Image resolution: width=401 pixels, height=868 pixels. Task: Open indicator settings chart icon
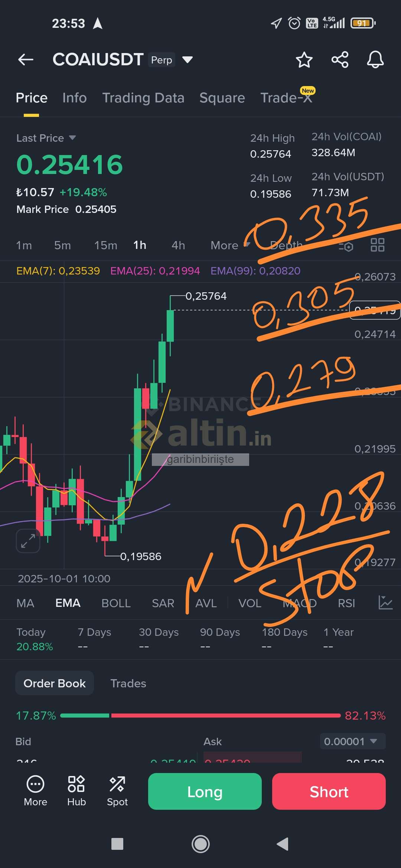(385, 603)
